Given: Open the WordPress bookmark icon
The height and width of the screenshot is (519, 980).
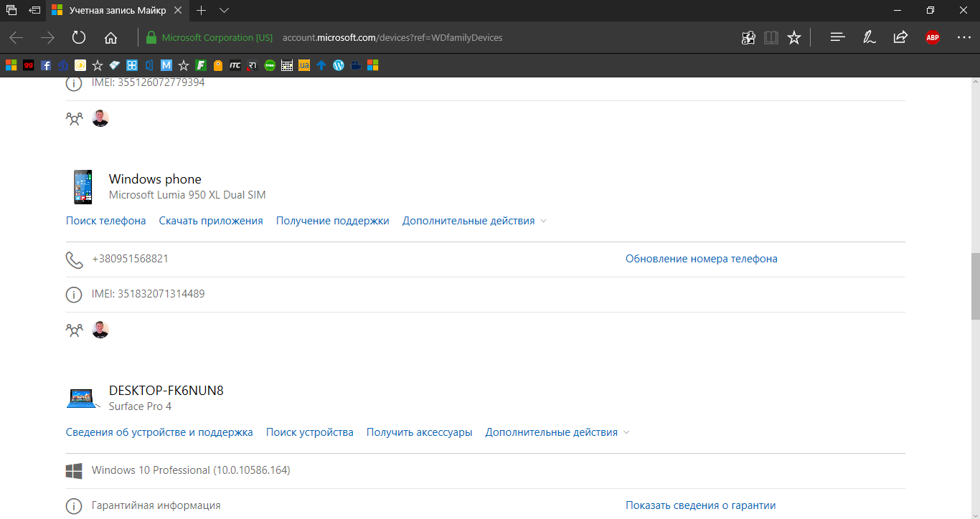Looking at the screenshot, I should (339, 65).
